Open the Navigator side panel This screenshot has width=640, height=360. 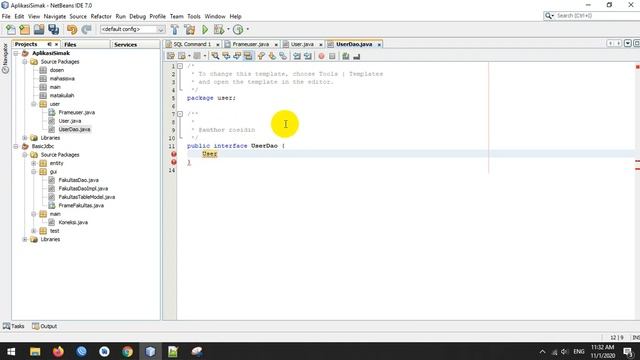tap(5, 58)
